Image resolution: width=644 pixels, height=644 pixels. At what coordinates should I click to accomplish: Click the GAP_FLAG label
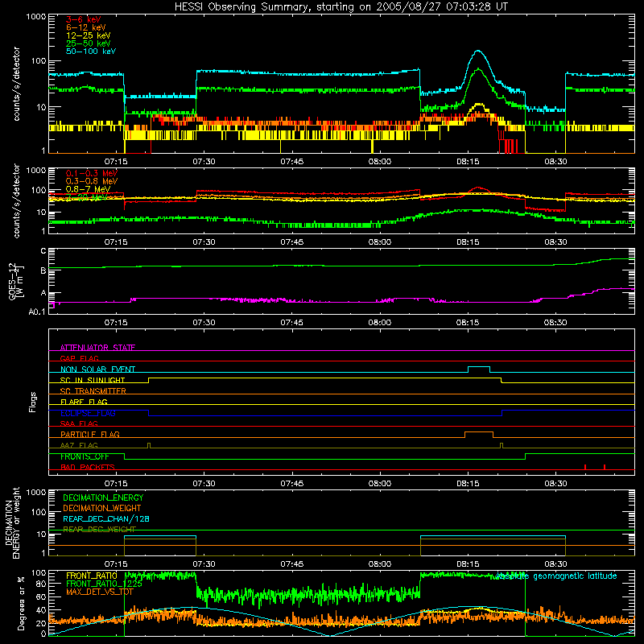pyautogui.click(x=79, y=358)
